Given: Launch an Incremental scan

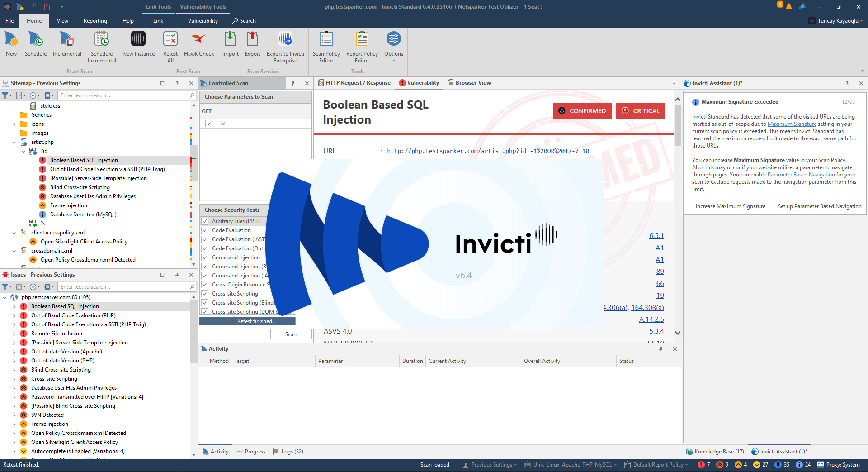Looking at the screenshot, I should [67, 44].
